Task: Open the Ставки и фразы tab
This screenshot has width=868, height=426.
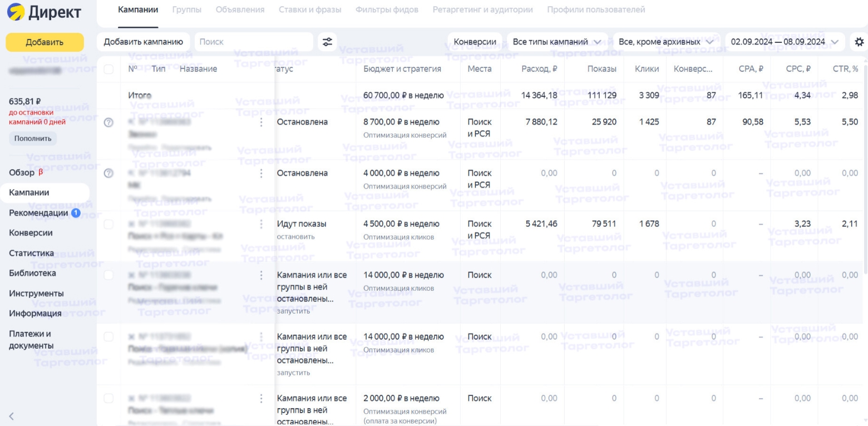Action: [x=310, y=10]
